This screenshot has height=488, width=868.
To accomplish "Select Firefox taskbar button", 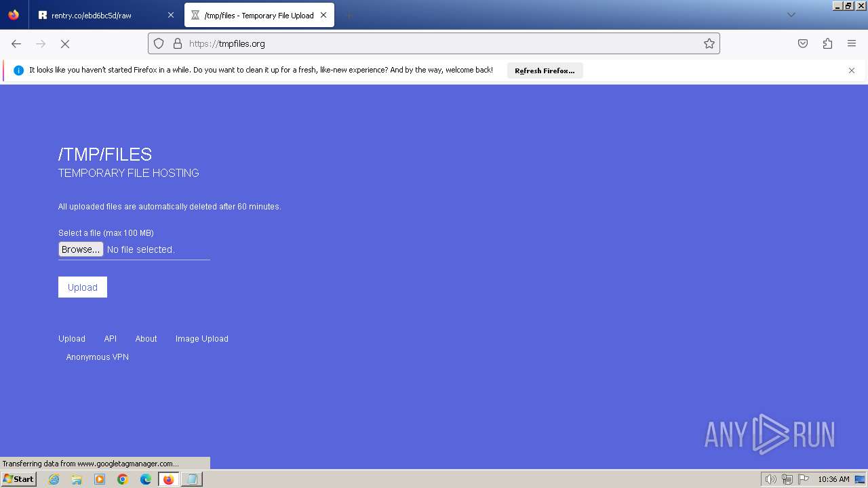I will tap(169, 479).
